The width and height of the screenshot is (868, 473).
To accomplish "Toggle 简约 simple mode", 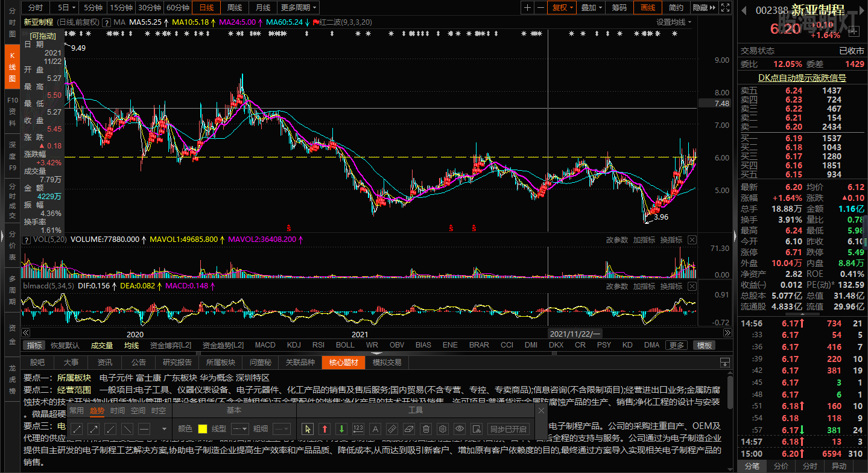I will click(676, 7).
